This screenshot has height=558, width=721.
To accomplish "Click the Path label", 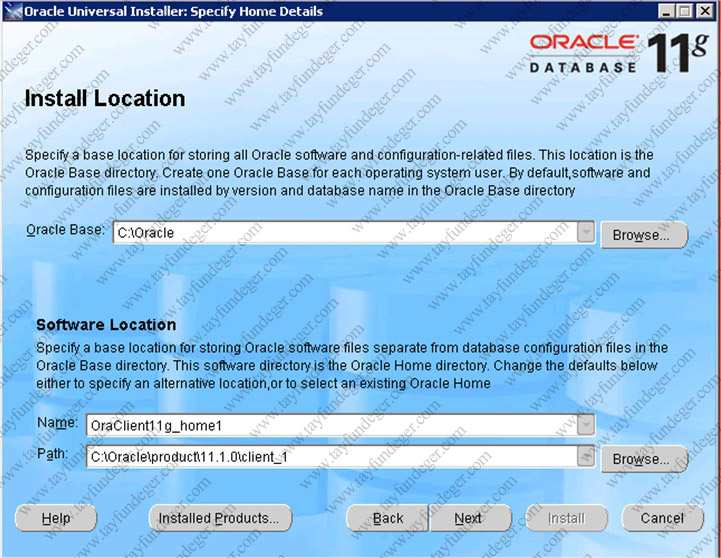I will [x=52, y=454].
